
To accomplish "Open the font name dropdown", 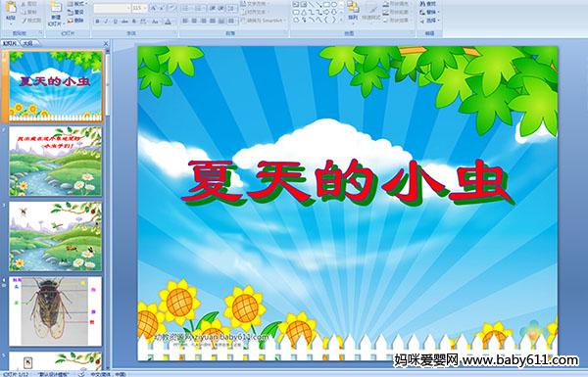I will (112, 8).
